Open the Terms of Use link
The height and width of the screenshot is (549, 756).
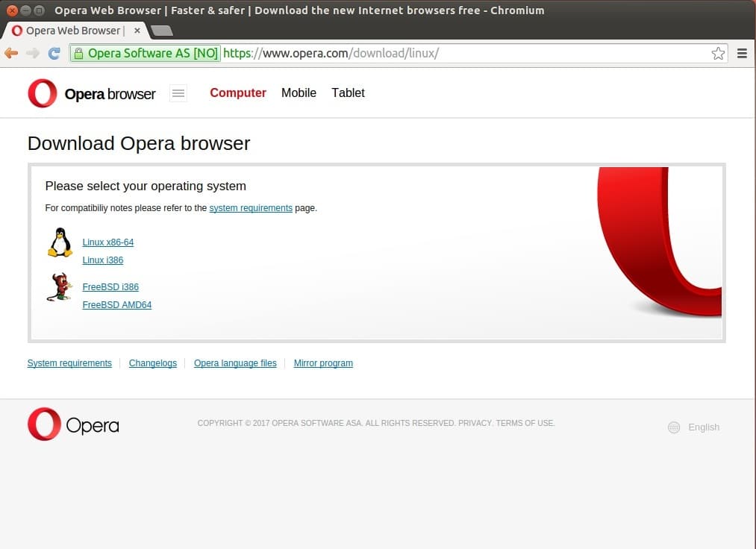coord(525,423)
